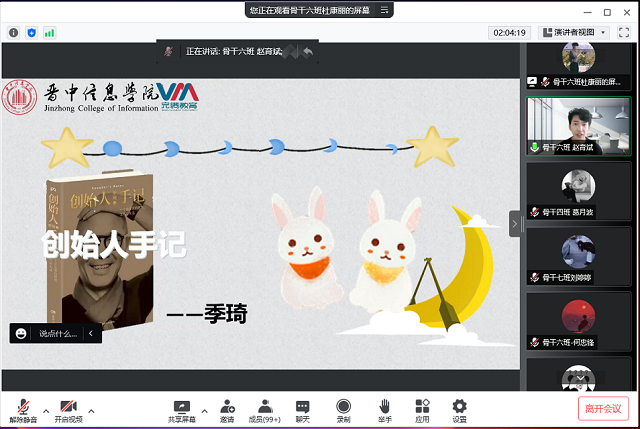Expand video options arrow beside camera
The image size is (640, 429).
click(x=91, y=411)
